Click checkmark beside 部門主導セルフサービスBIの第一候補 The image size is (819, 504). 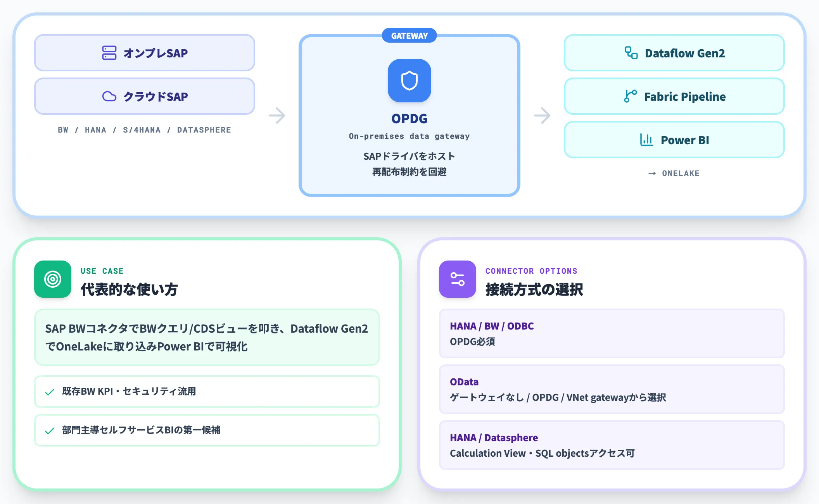coord(50,431)
